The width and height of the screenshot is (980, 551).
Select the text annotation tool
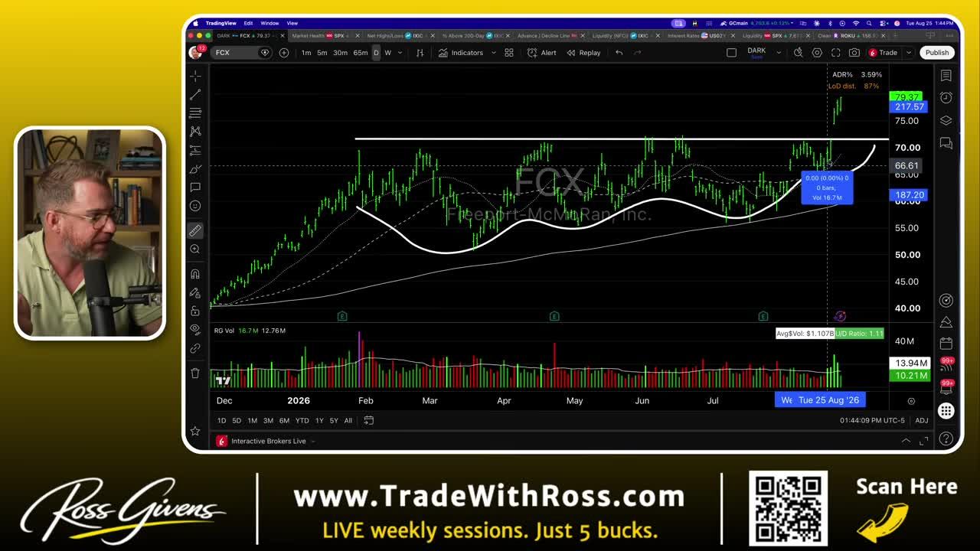195,187
